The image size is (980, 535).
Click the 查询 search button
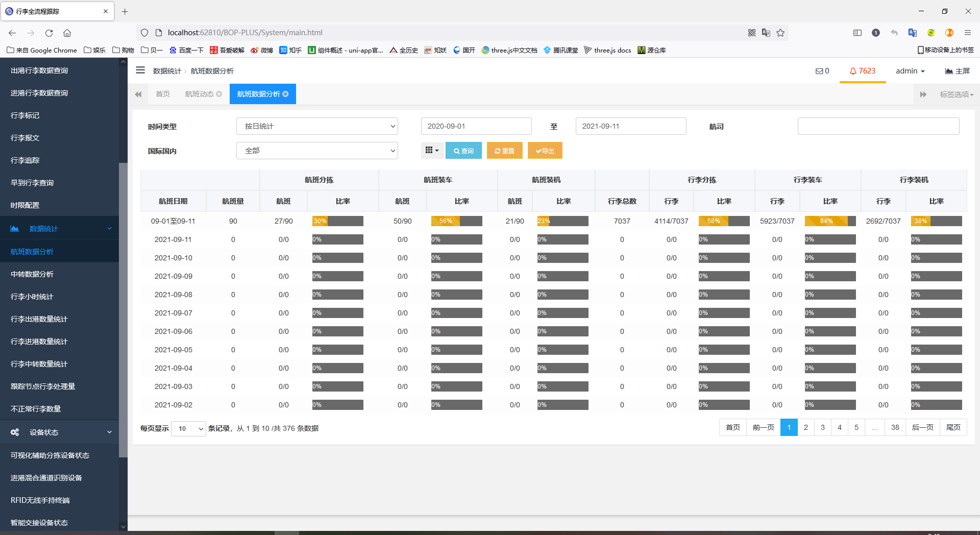463,151
